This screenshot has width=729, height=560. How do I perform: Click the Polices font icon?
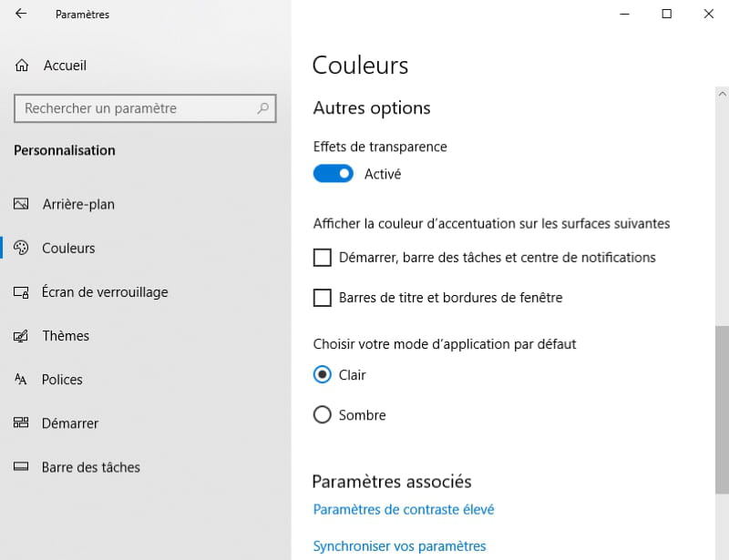pyautogui.click(x=22, y=380)
